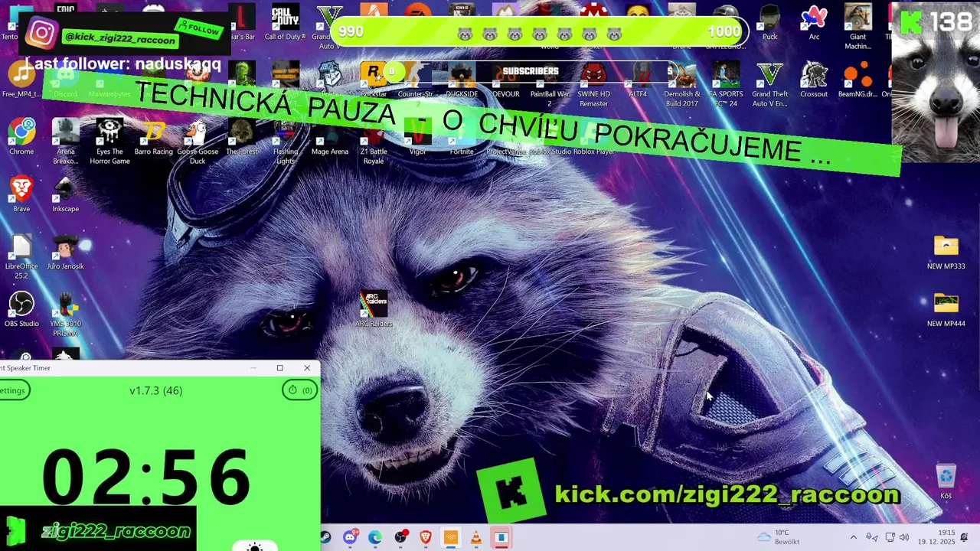Select the Goose Goose Duck icon
980x551 pixels.
pyautogui.click(x=198, y=142)
